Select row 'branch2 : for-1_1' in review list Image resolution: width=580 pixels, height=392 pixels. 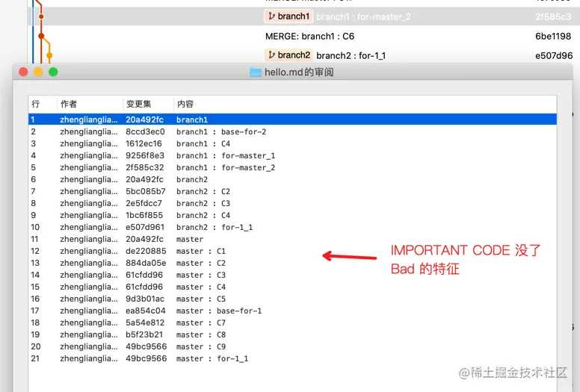(292, 227)
